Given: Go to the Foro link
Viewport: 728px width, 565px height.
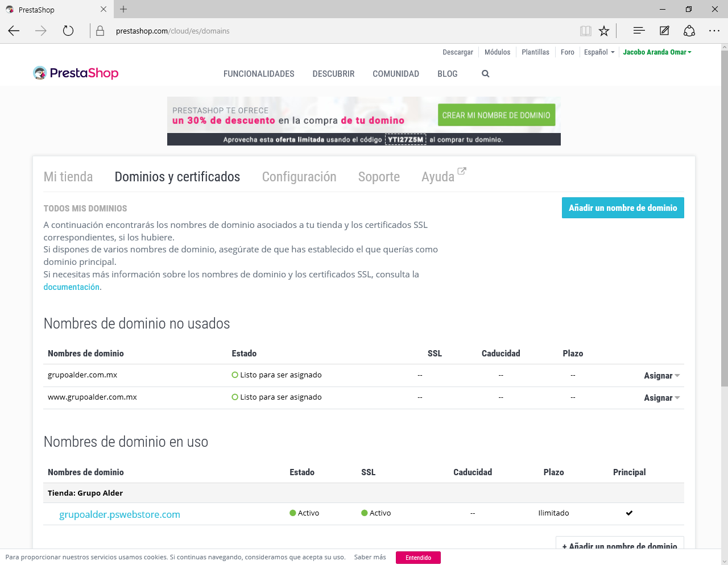Looking at the screenshot, I should click(x=568, y=52).
